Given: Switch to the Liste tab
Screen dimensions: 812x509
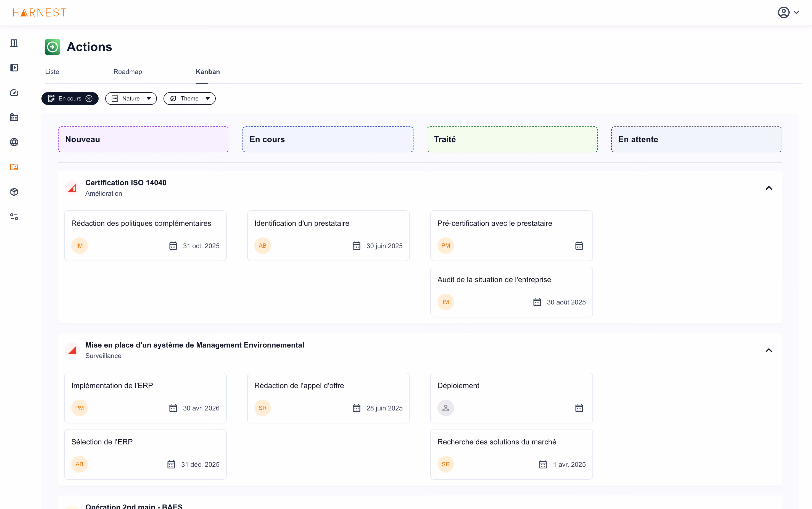Looking at the screenshot, I should pyautogui.click(x=52, y=71).
